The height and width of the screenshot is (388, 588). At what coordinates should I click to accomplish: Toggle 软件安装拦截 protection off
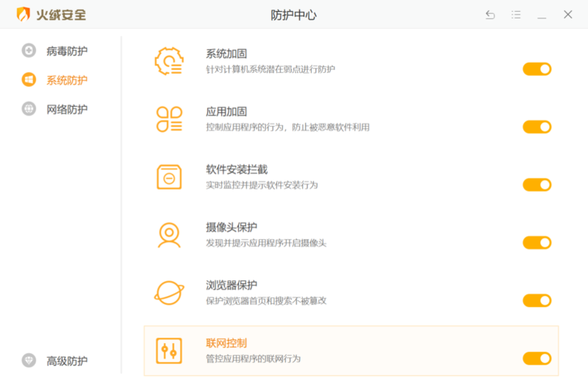tap(536, 184)
